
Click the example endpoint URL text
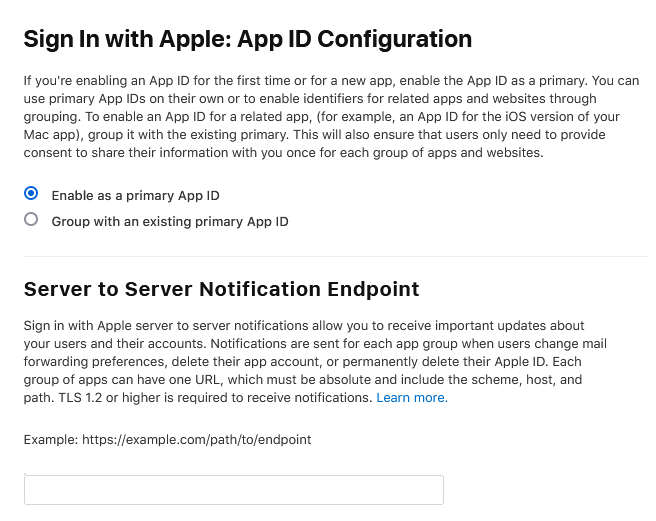[196, 439]
